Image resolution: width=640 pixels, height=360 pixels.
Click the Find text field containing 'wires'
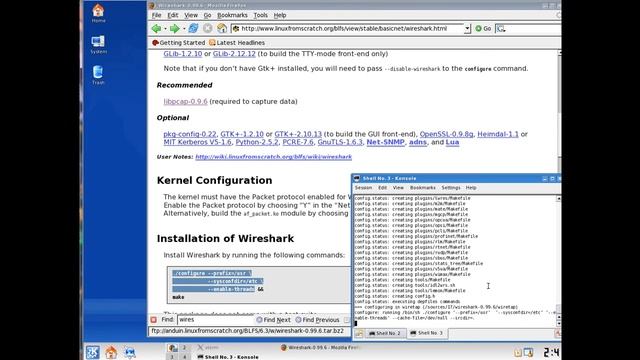click(215, 320)
